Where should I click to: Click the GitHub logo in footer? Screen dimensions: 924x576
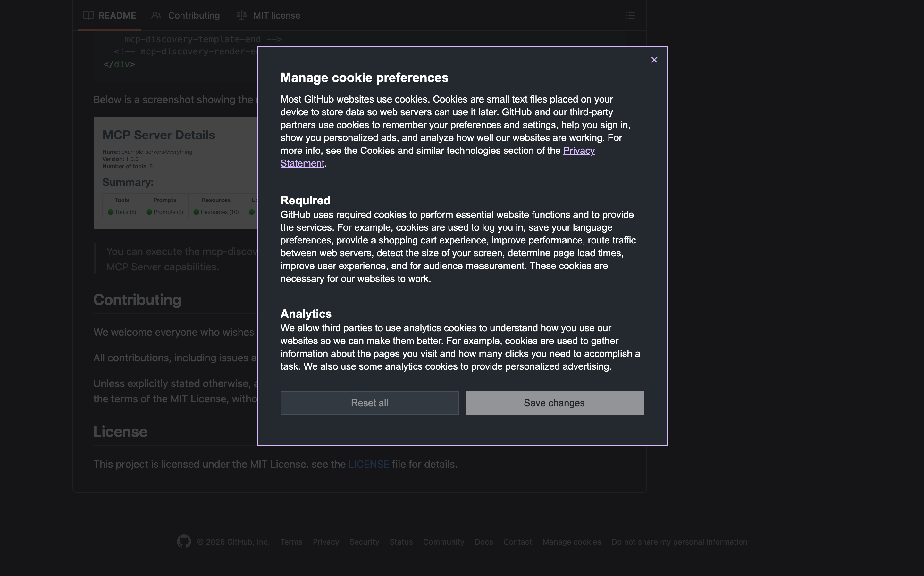(184, 541)
